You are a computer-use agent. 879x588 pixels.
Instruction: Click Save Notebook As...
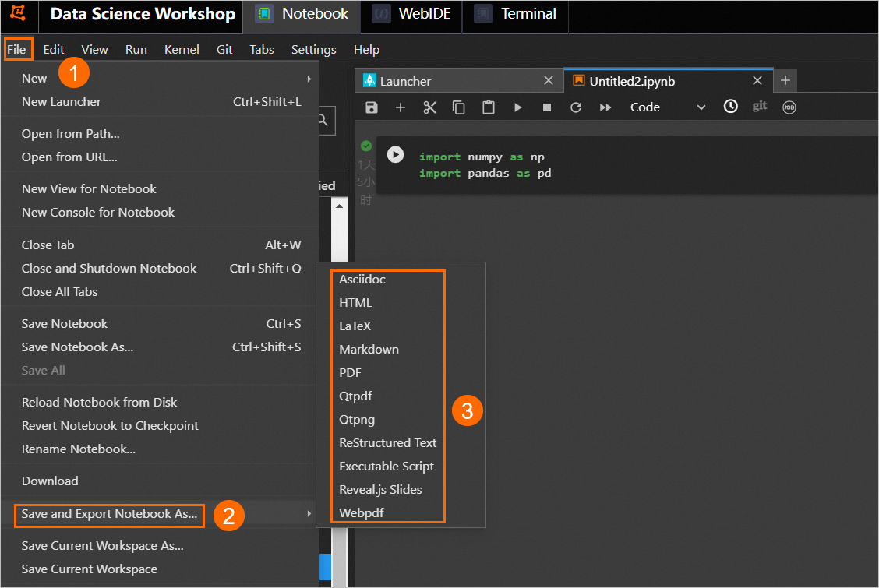coord(160,347)
